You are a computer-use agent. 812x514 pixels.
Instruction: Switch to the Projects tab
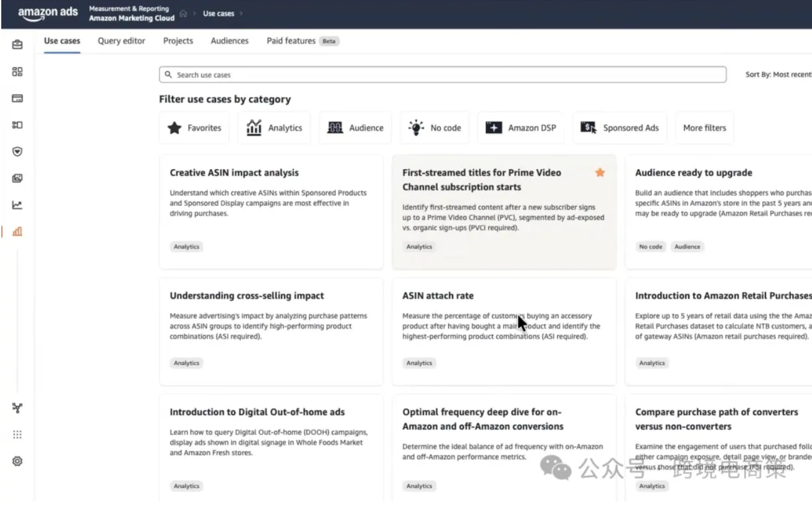(x=178, y=41)
